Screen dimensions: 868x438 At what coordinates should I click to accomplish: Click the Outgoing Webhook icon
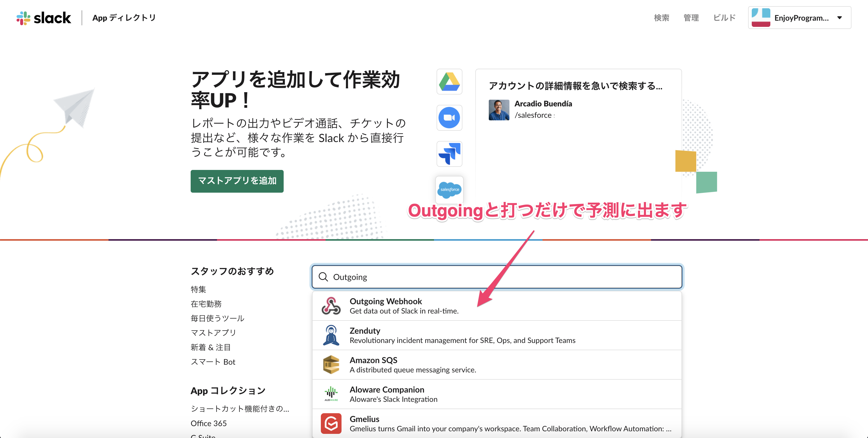coord(331,306)
